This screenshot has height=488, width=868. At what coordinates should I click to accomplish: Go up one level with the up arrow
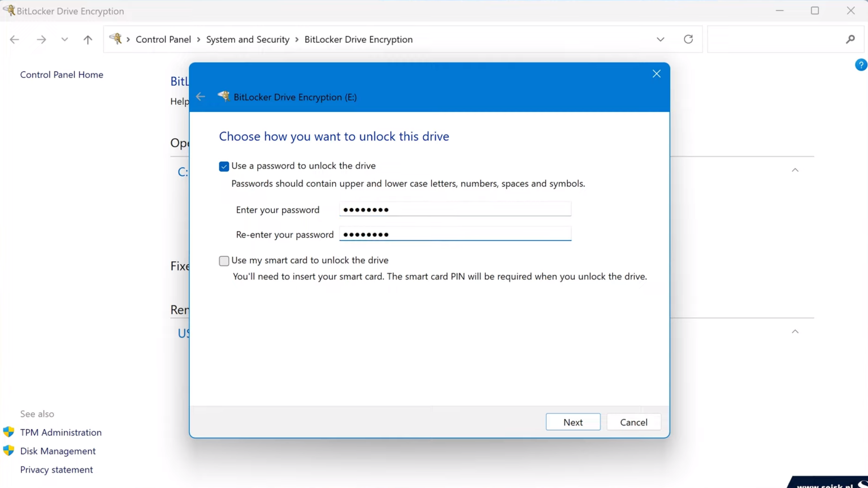tap(88, 39)
